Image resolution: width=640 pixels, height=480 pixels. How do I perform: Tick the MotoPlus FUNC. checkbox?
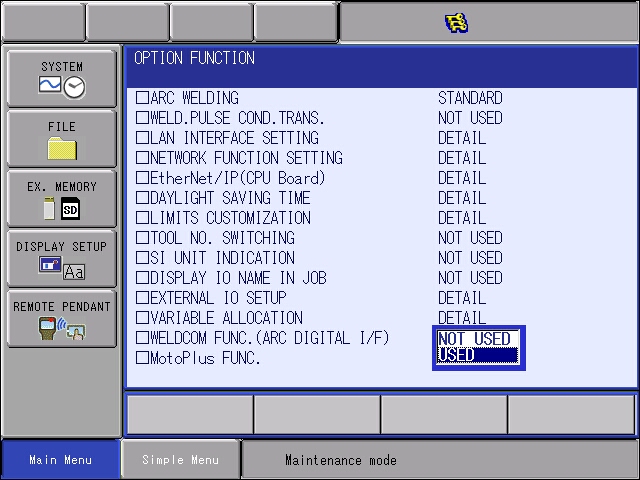(x=142, y=358)
